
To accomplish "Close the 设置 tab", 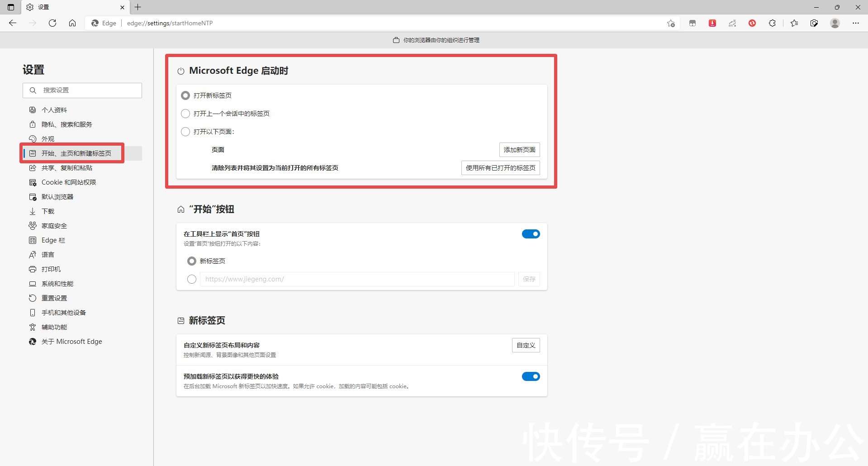I will pyautogui.click(x=122, y=7).
